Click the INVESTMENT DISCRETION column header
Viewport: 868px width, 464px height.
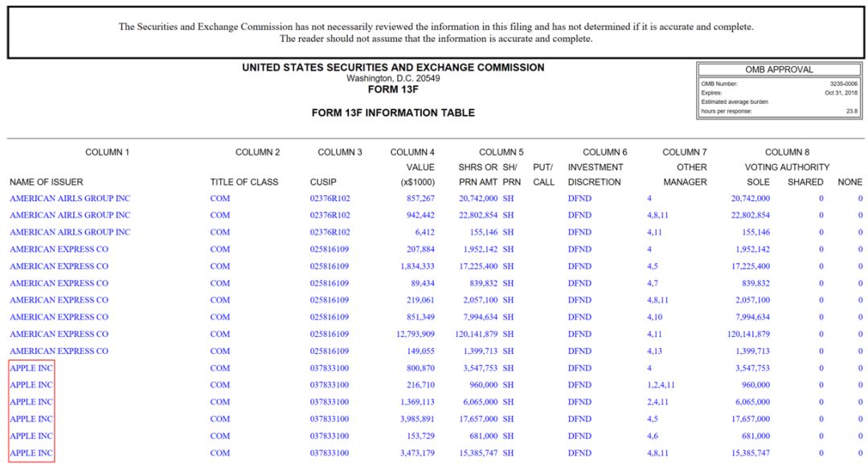(595, 175)
